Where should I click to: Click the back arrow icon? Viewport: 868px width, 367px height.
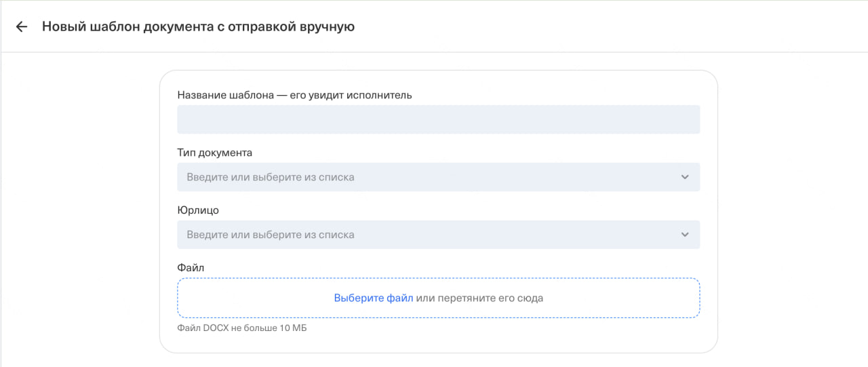(x=22, y=27)
